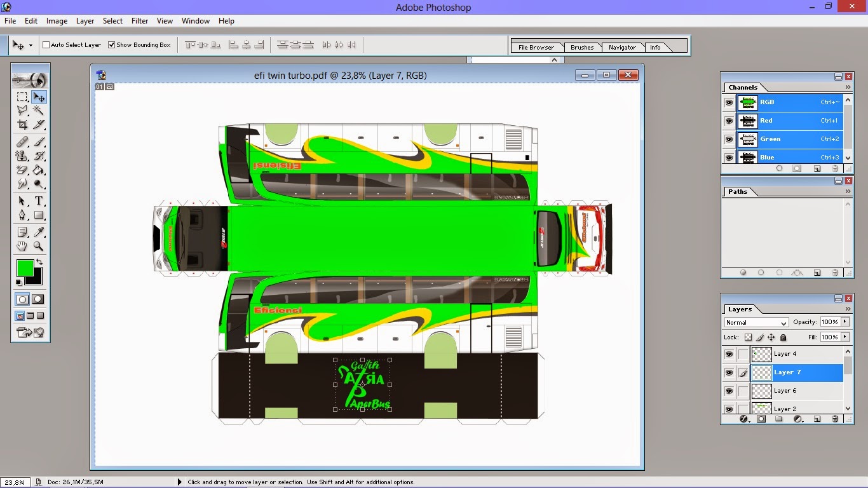Enable Auto Select Layer option
Image resolution: width=868 pixels, height=488 pixels.
pyautogui.click(x=45, y=44)
